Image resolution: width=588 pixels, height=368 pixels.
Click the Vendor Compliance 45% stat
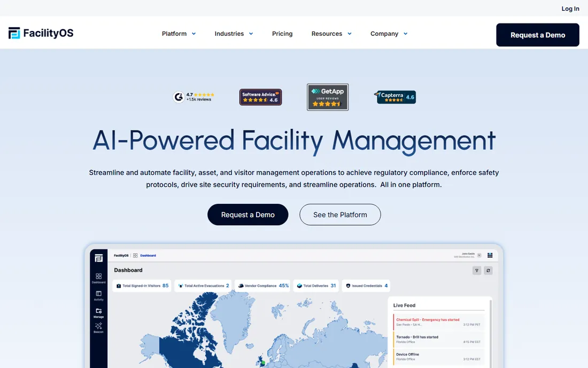[262, 286]
